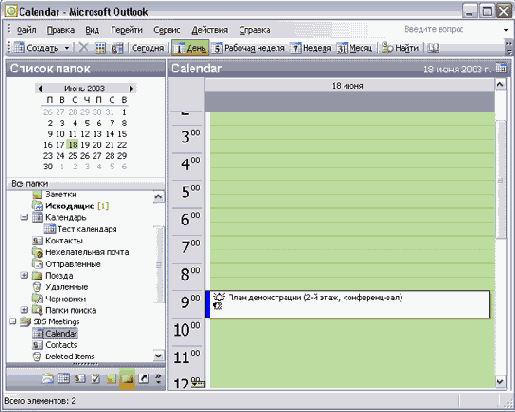Open the Вид menu
515x412 pixels.
click(92, 30)
